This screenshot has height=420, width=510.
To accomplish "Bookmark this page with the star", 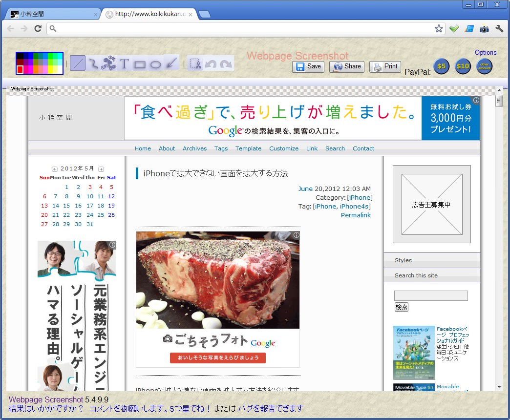I will tap(439, 29).
